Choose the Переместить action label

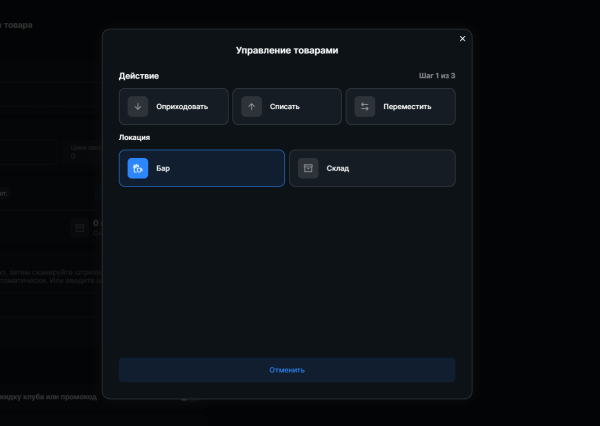click(x=407, y=107)
